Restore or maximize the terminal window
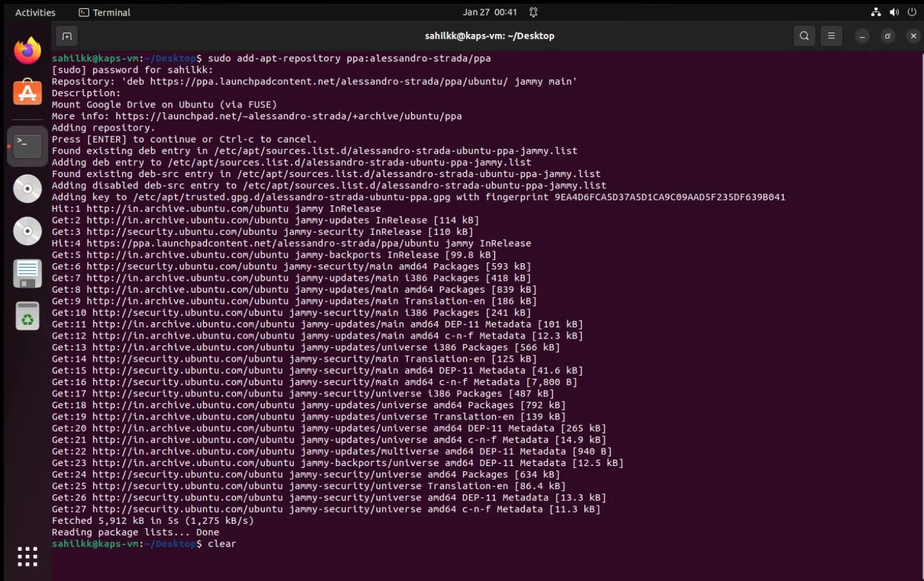Screen dimensions: 924x581 tap(888, 36)
